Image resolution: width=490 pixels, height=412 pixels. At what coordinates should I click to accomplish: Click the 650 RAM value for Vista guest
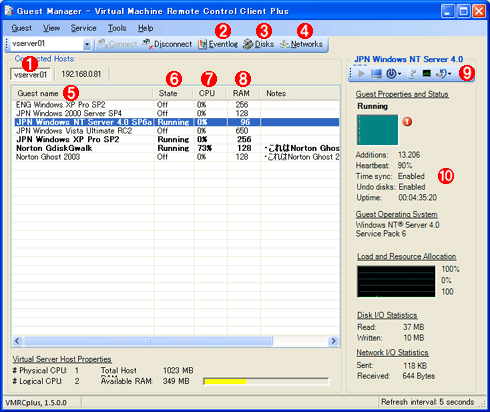tap(242, 131)
